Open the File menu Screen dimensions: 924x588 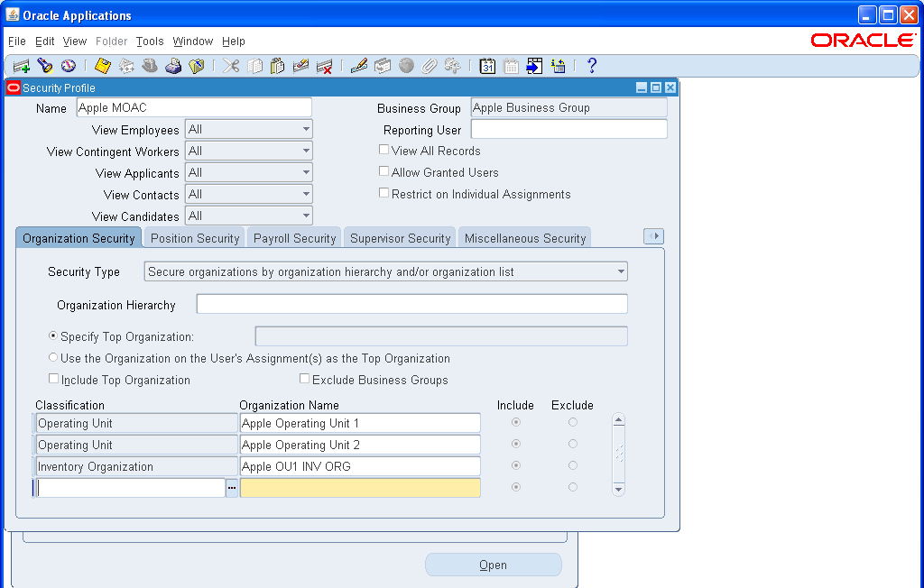pos(17,41)
